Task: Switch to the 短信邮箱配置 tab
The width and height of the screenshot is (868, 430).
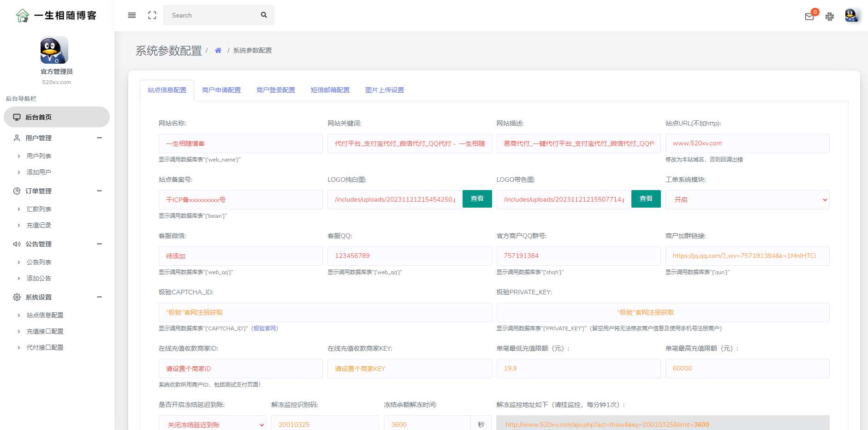Action: tap(331, 90)
